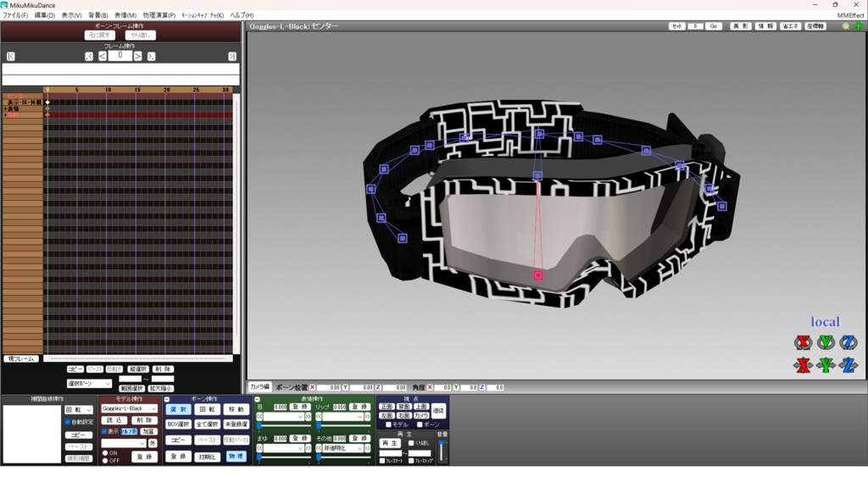Screen dimensions: 868x488
Task: Click the 元に戻す undo button
Action: coord(100,36)
